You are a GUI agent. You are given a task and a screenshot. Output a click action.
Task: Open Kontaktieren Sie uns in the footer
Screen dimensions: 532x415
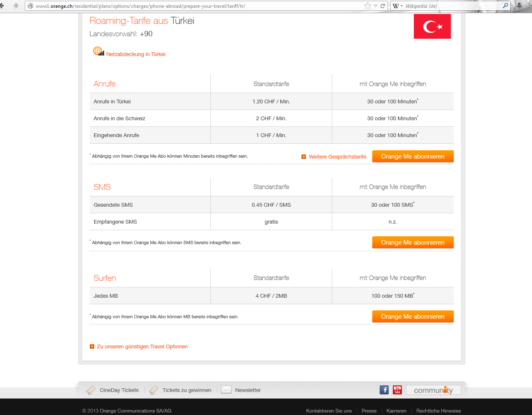[x=329, y=411]
